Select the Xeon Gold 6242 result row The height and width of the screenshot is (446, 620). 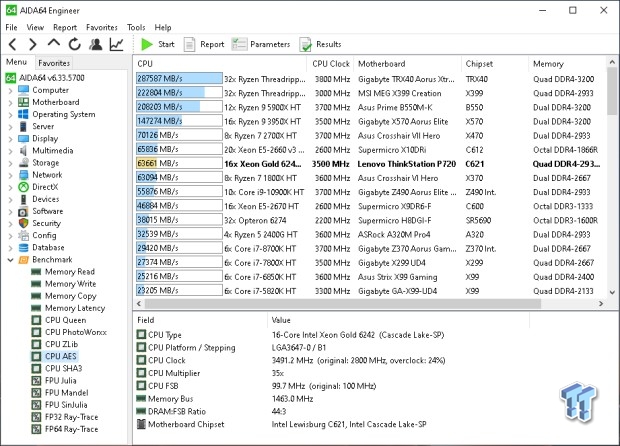(369, 164)
